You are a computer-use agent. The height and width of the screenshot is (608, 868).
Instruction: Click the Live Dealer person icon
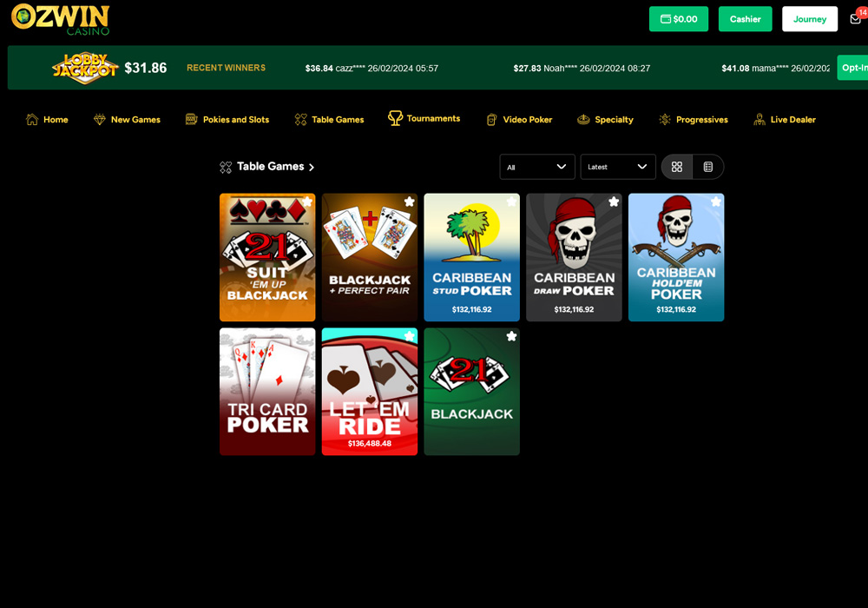coord(759,120)
